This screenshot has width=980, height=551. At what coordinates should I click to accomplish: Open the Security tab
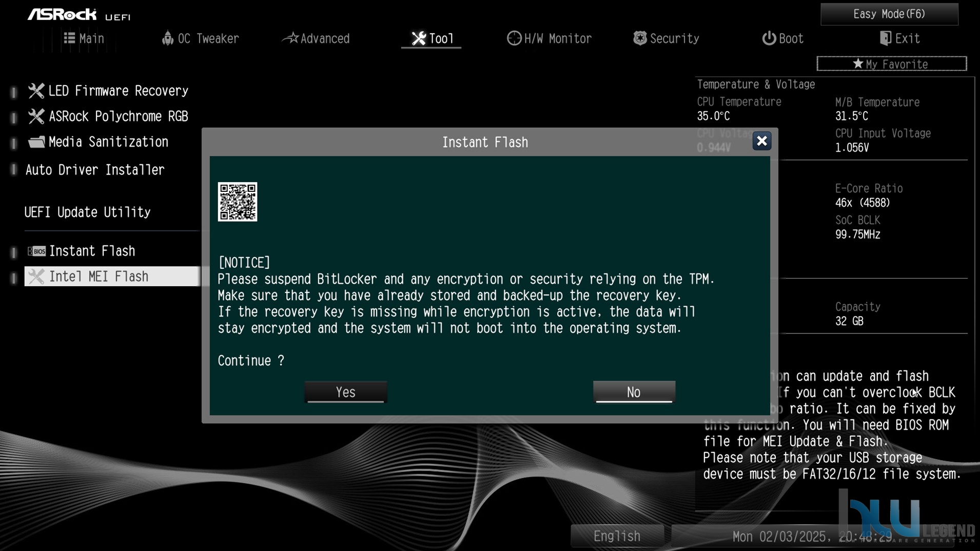665,38
